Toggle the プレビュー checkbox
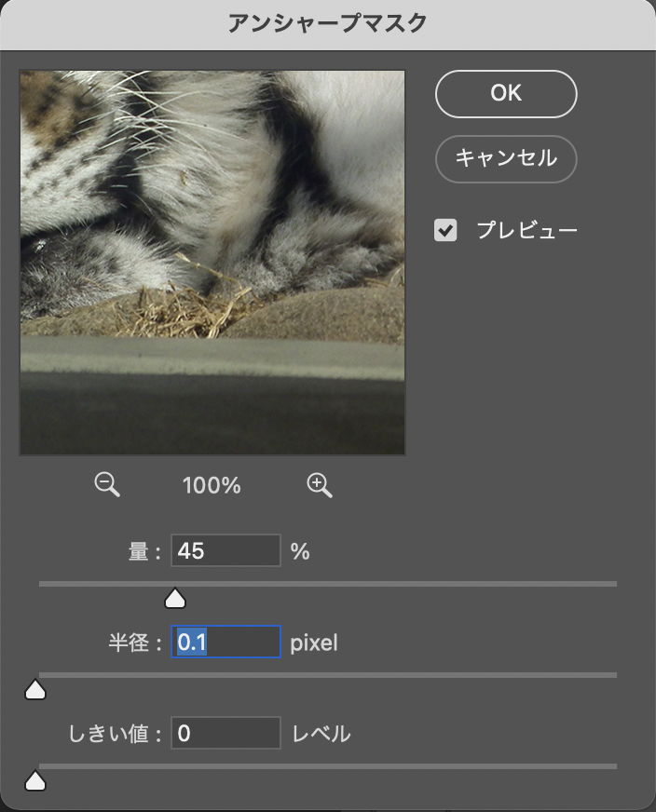Screen dimensions: 656x812 pyautogui.click(x=446, y=230)
